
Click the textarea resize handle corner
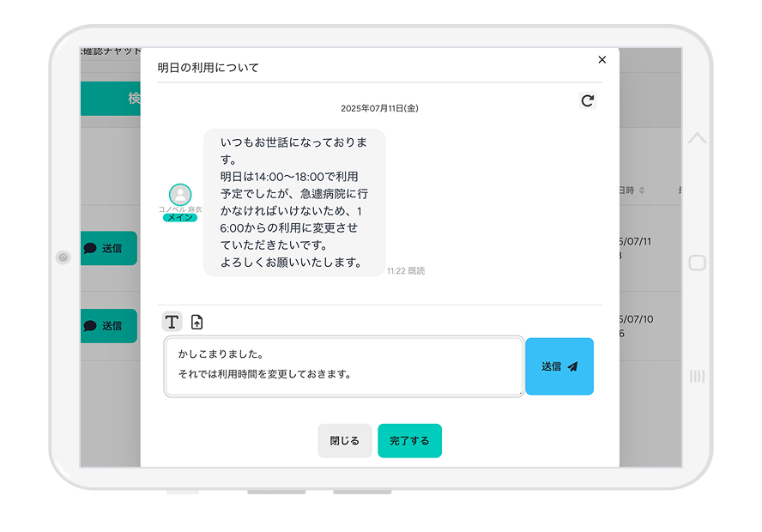click(x=519, y=392)
